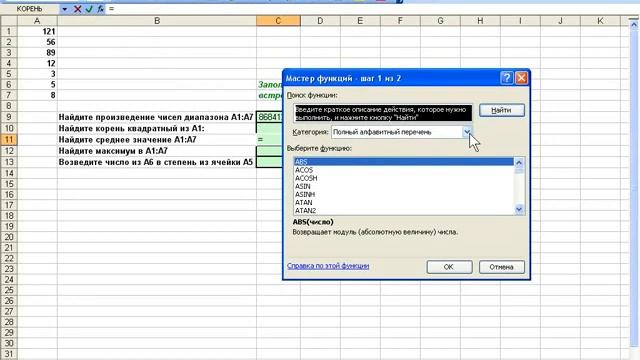Select ATAN in the function list
The width and height of the screenshot is (640, 360).
click(403, 202)
